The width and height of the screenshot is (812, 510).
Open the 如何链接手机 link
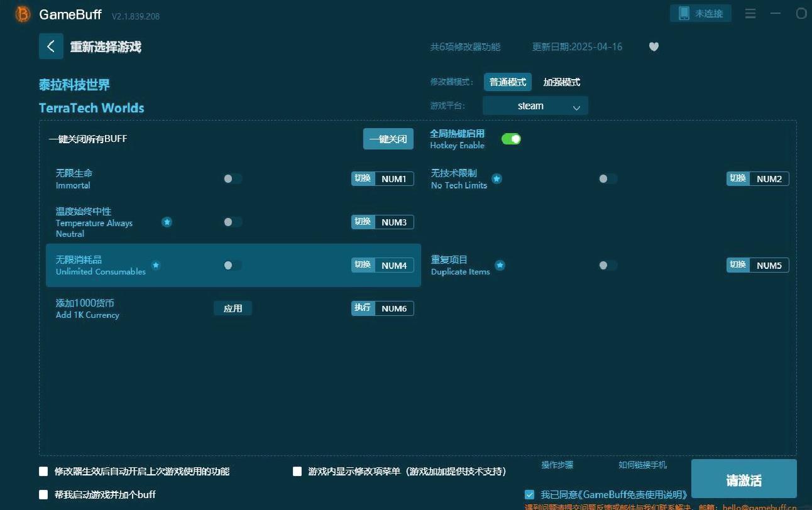(x=643, y=465)
